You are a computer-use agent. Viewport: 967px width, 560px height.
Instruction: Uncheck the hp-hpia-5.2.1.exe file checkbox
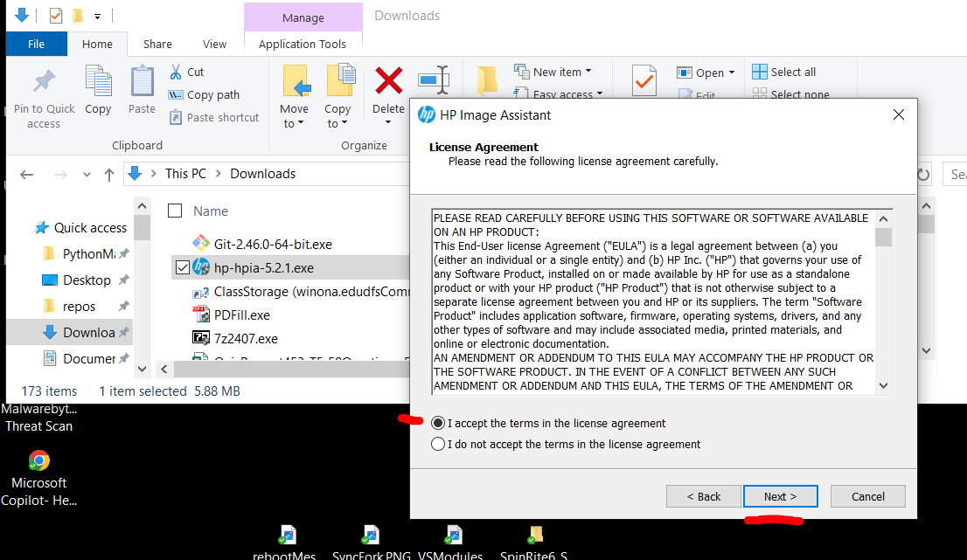pos(183,267)
